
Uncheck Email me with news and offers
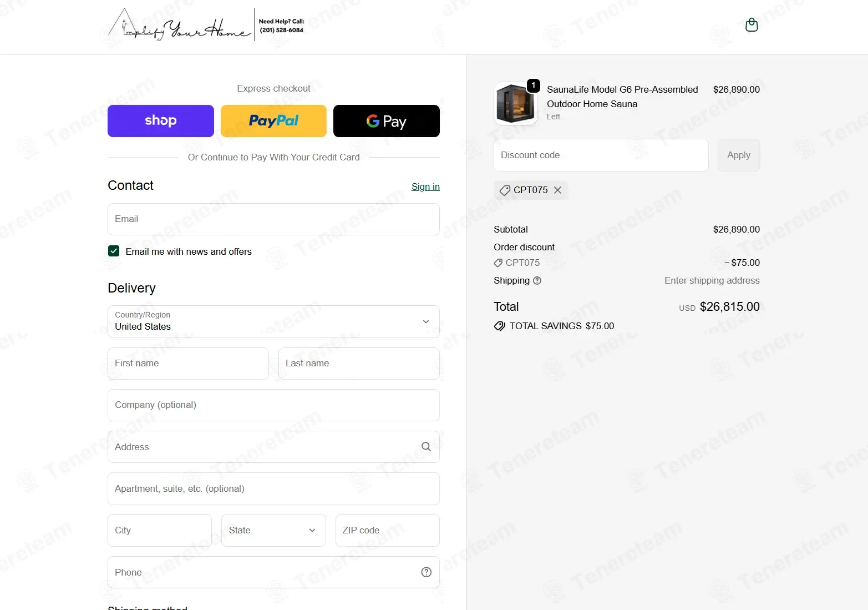(x=114, y=251)
